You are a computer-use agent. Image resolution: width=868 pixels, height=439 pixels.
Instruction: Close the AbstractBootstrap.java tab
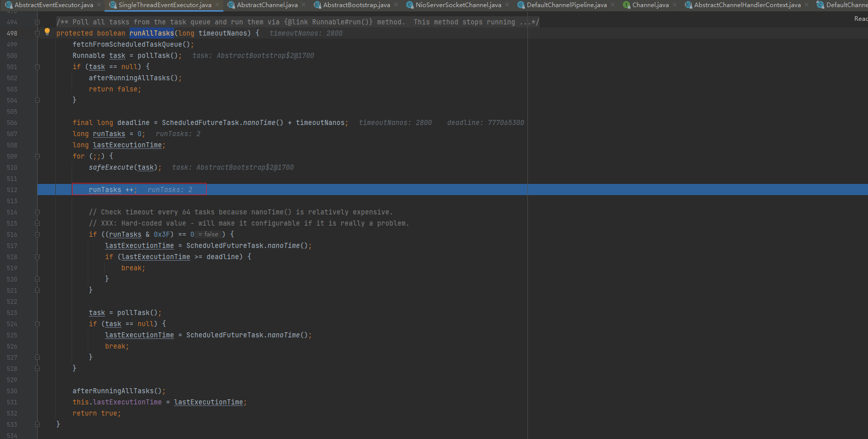pos(396,5)
